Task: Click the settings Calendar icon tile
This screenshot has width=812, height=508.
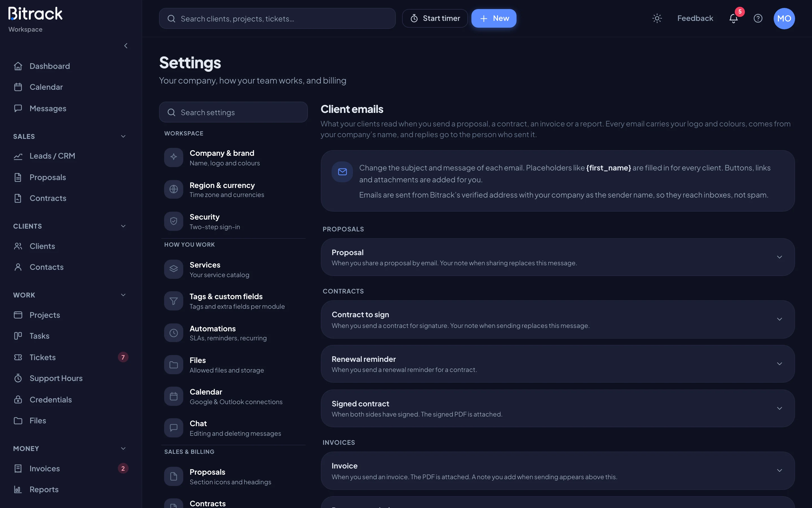Action: tap(173, 396)
